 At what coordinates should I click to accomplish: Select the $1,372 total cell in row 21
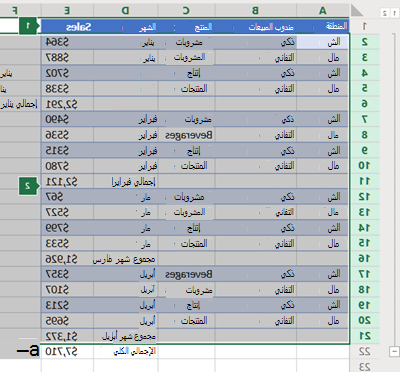point(68,336)
